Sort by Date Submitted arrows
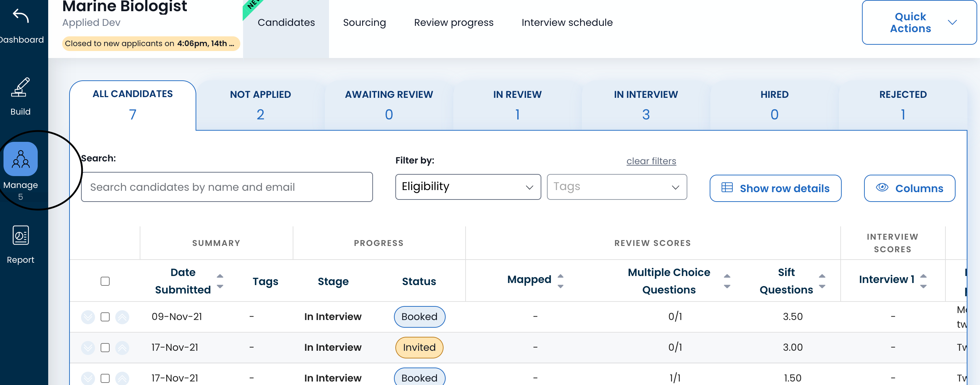Image resolution: width=980 pixels, height=385 pixels. pyautogui.click(x=220, y=281)
